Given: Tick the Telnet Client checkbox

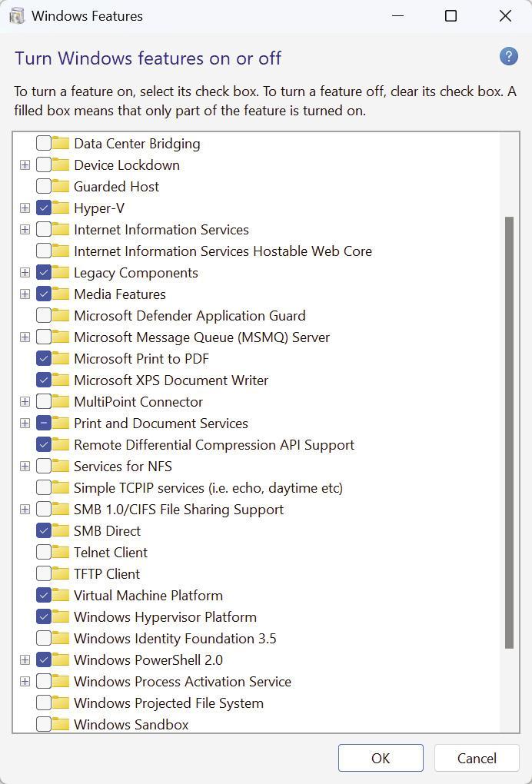Looking at the screenshot, I should click(44, 552).
